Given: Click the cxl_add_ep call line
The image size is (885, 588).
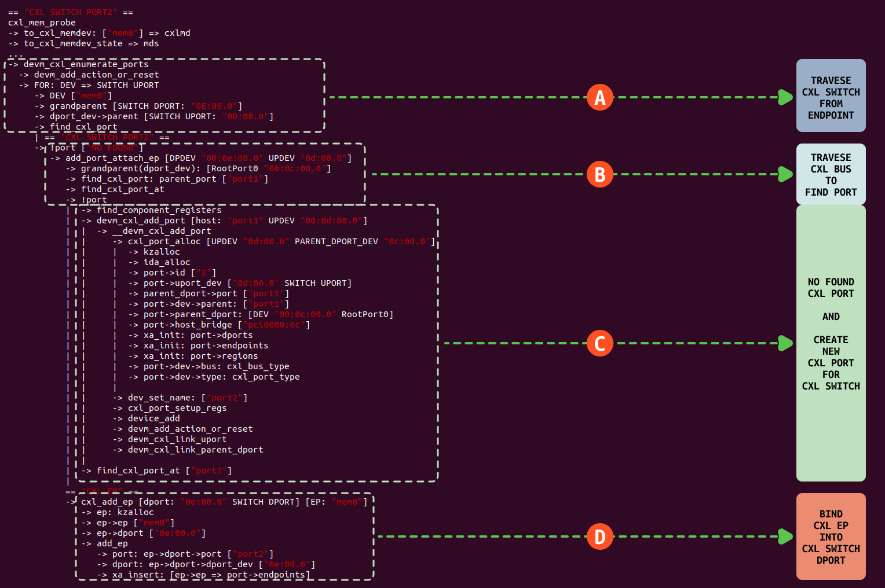Looking at the screenshot, I should [x=107, y=502].
